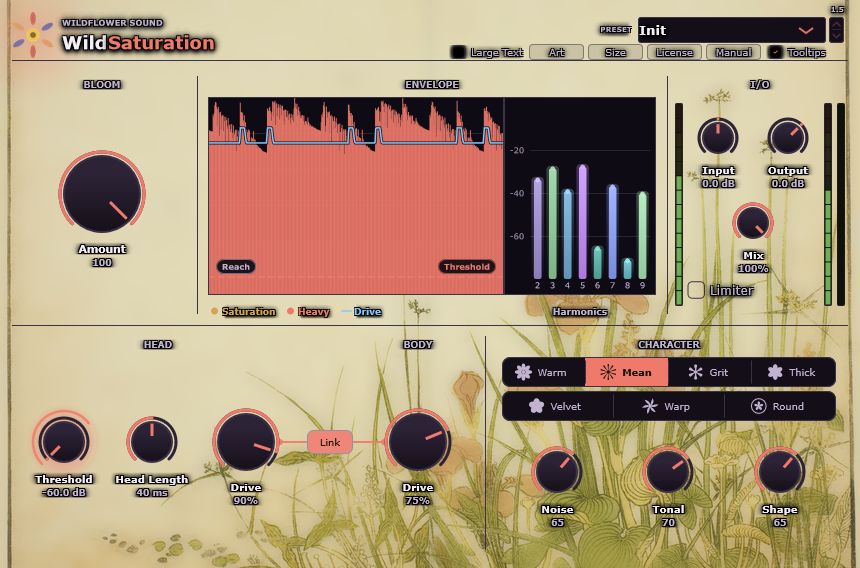The height and width of the screenshot is (568, 860).
Task: Click the Saturation legend dot
Action: tap(214, 311)
